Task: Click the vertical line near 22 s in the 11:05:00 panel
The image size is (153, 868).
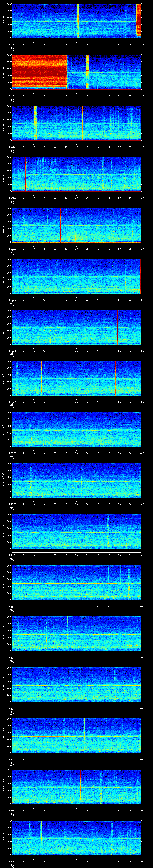Action: [x=60, y=225]
